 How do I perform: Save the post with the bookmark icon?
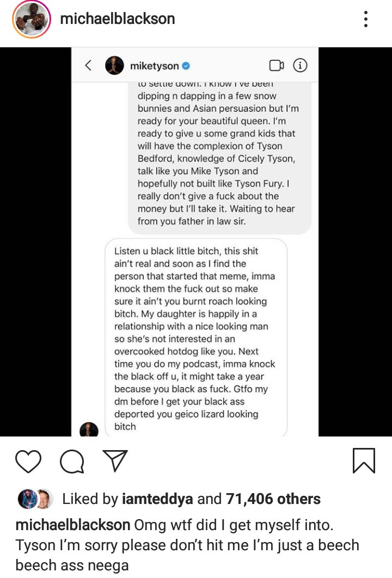363,460
